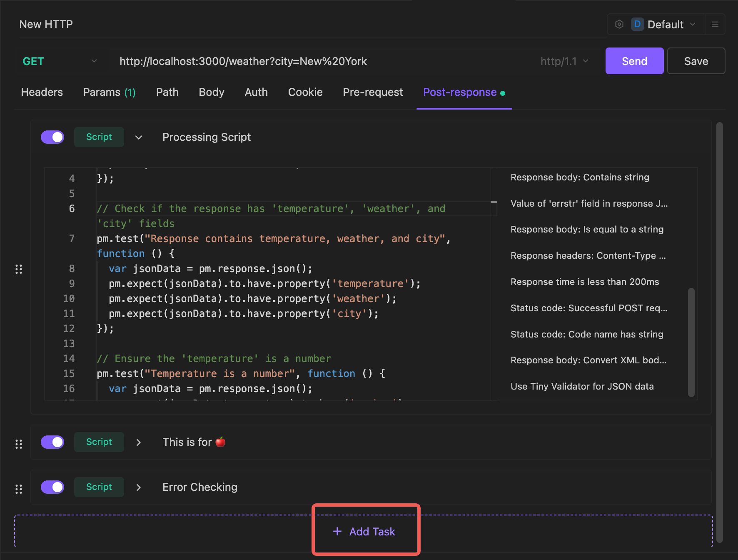Grab the drag handle of Error Checking task

pyautogui.click(x=19, y=489)
